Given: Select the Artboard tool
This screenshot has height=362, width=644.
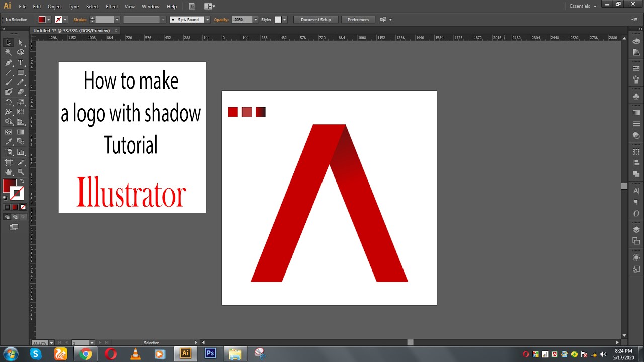Looking at the screenshot, I should 9,162.
